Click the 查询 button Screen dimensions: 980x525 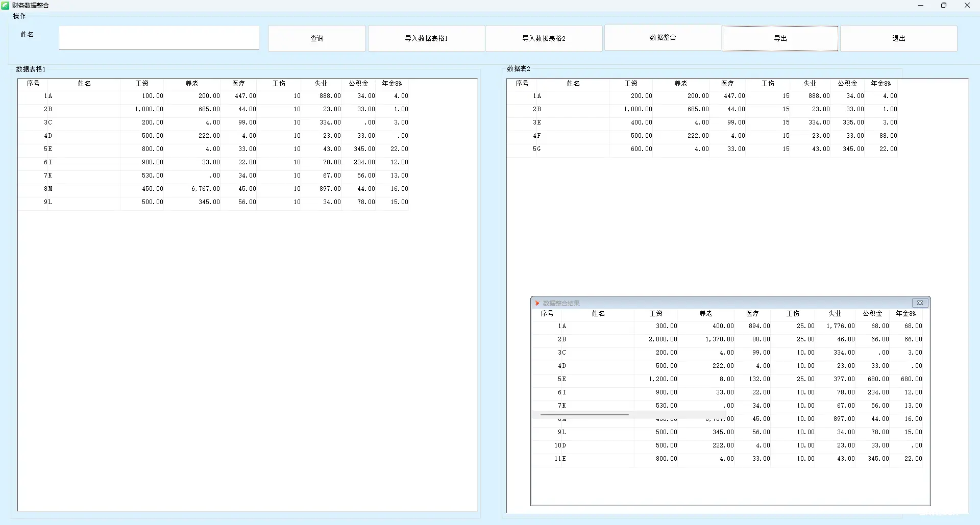click(317, 38)
